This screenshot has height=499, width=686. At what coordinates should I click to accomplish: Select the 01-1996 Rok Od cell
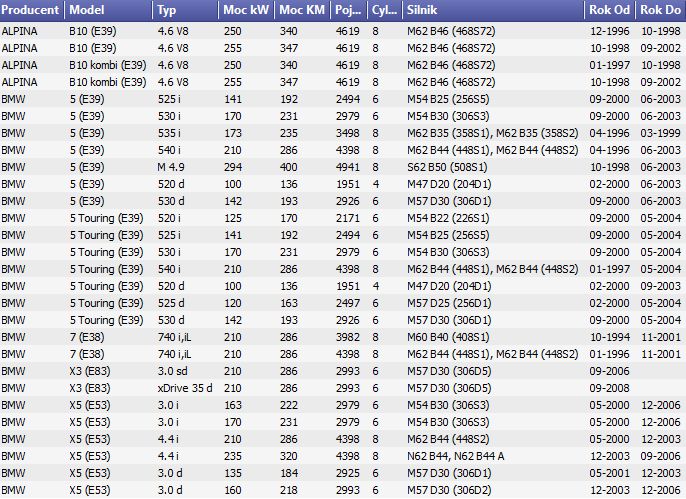coord(609,354)
